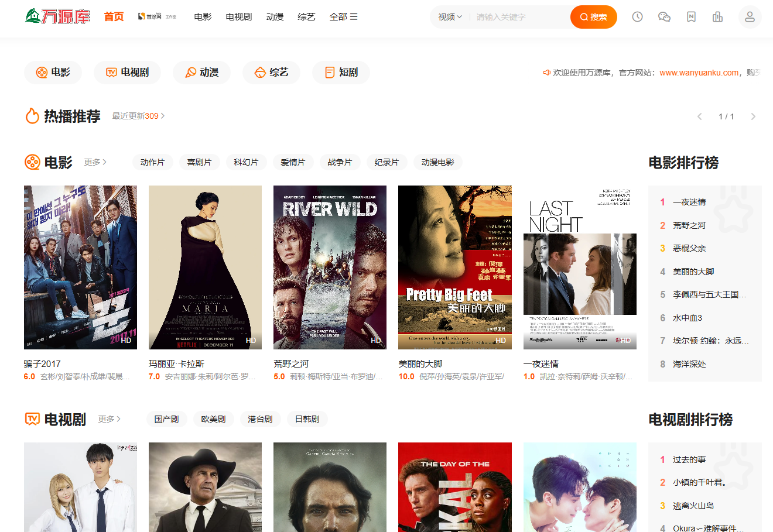Filter movies by 科幻片
The image size is (773, 532).
point(246,162)
